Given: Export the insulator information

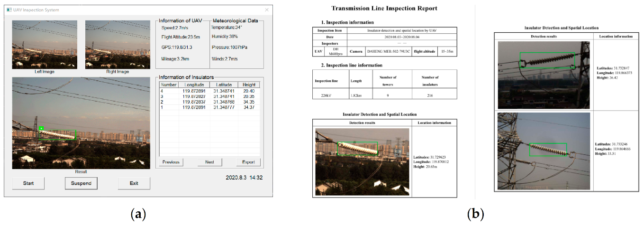Looking at the screenshot, I should 248,162.
